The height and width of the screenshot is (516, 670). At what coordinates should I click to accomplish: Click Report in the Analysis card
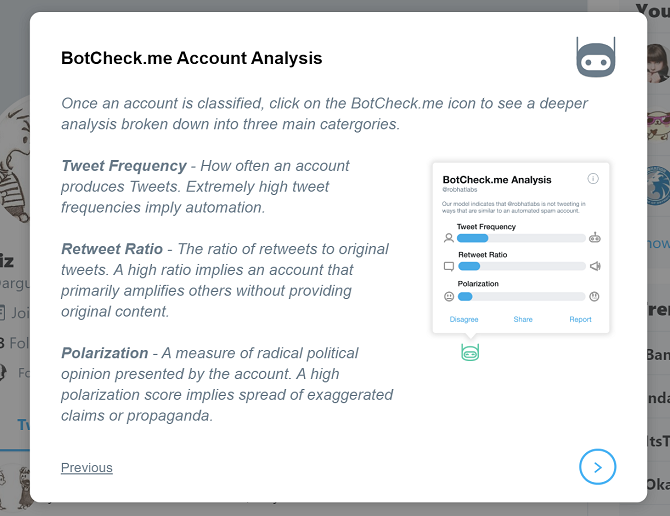pyautogui.click(x=580, y=320)
